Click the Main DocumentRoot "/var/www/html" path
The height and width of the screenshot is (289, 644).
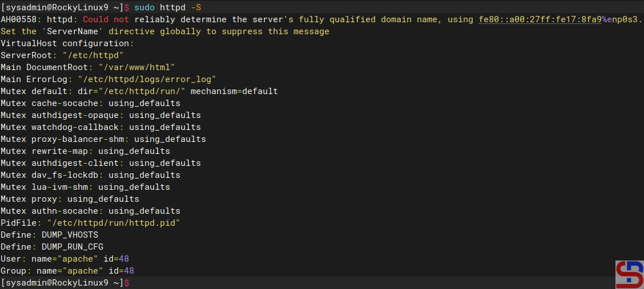(136, 67)
